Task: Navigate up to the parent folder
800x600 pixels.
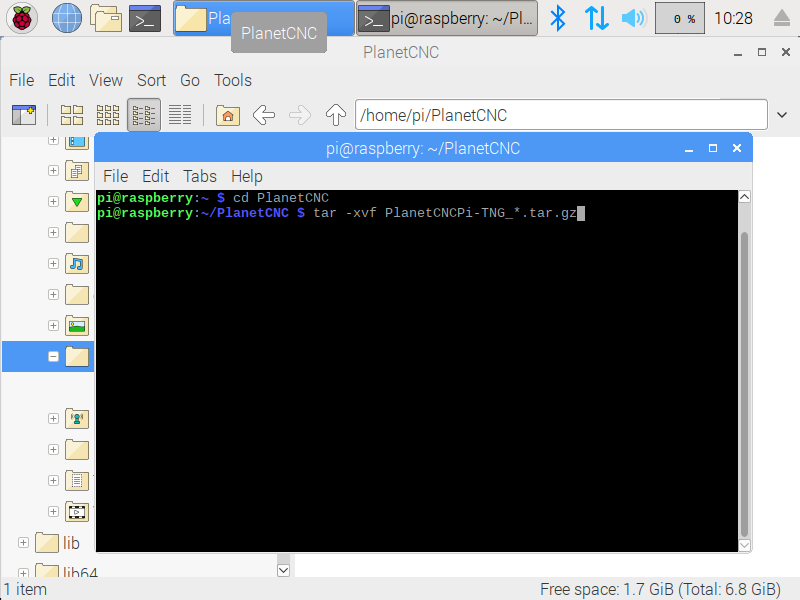Action: click(x=336, y=115)
